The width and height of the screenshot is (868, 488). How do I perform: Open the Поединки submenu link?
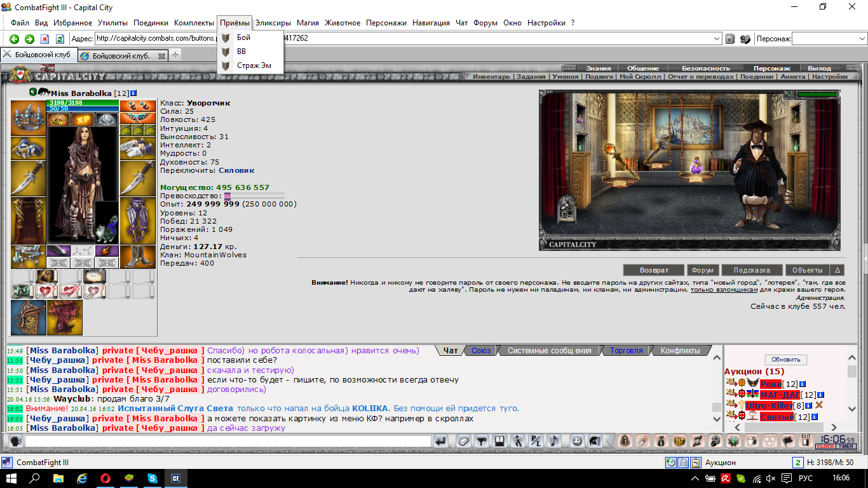point(756,76)
